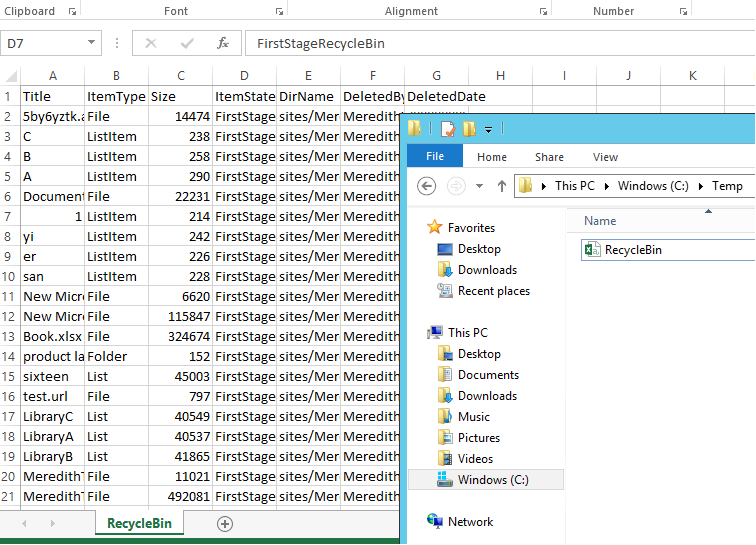Expand arrow before Windows (C:) breadcrumb
The image size is (756, 545).
pos(607,186)
